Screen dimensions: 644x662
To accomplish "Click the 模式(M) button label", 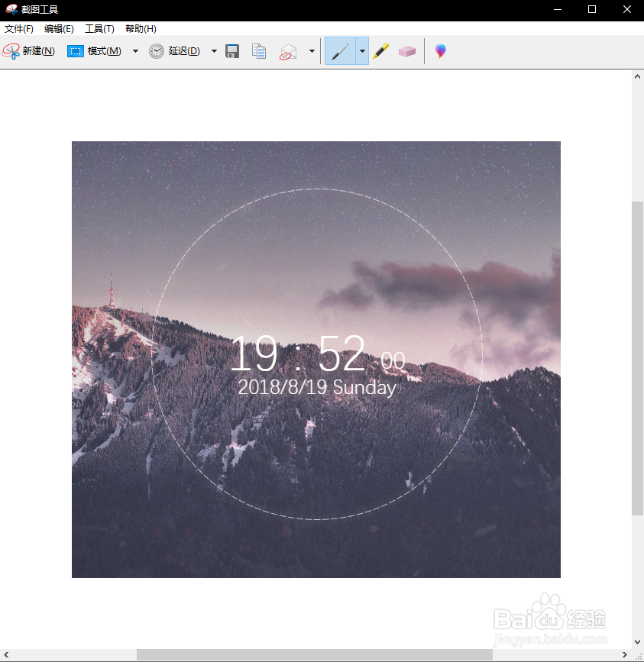I will tap(105, 51).
